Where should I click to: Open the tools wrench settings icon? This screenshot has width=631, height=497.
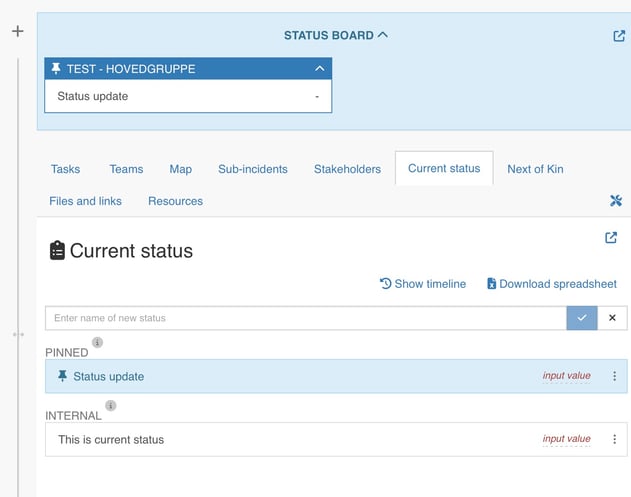[x=616, y=201]
